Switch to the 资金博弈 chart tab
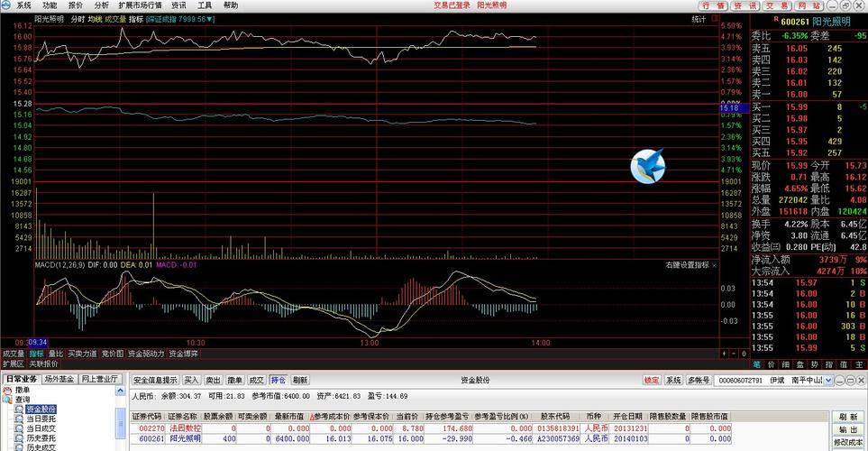Image resolution: width=868 pixels, height=451 pixels. 183,354
